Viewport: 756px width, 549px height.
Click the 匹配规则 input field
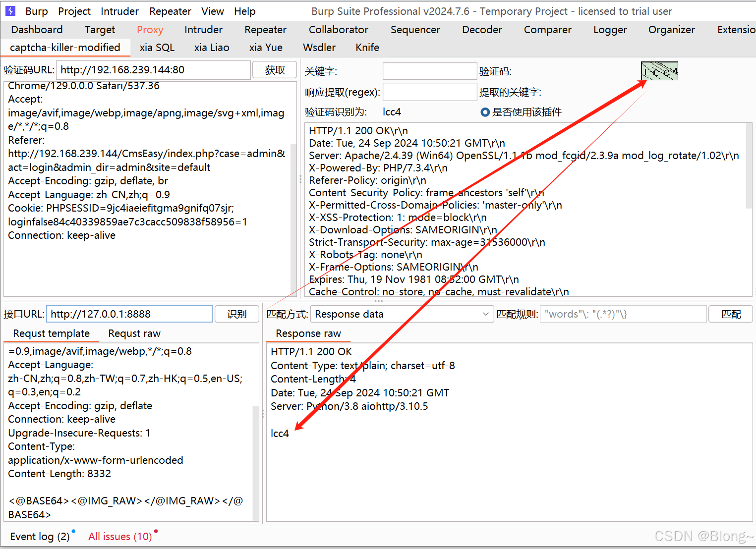click(623, 314)
